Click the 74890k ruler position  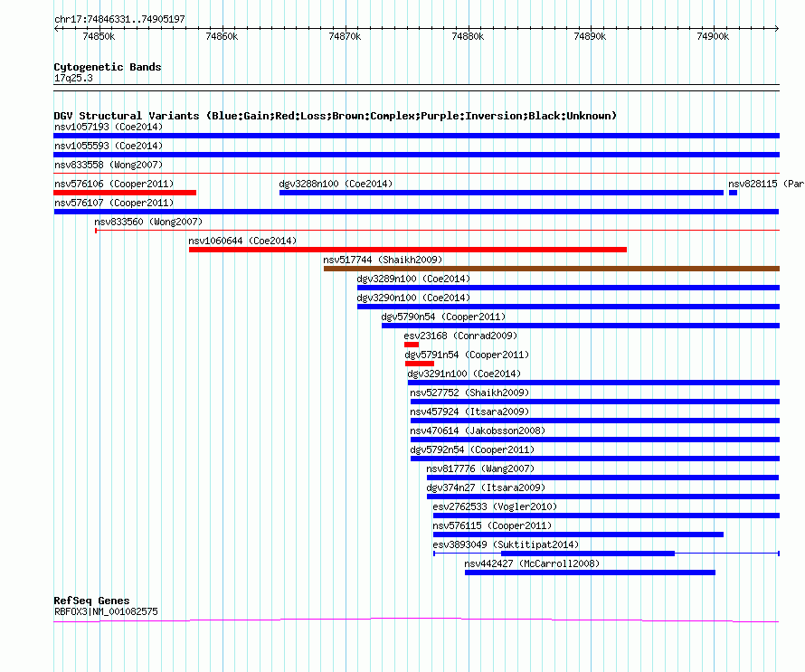pos(590,36)
